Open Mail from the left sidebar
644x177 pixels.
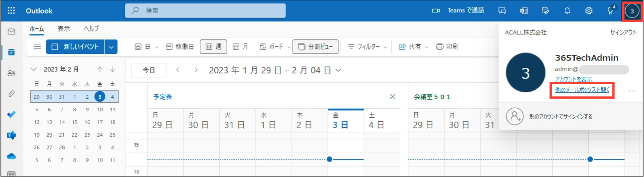tap(11, 32)
